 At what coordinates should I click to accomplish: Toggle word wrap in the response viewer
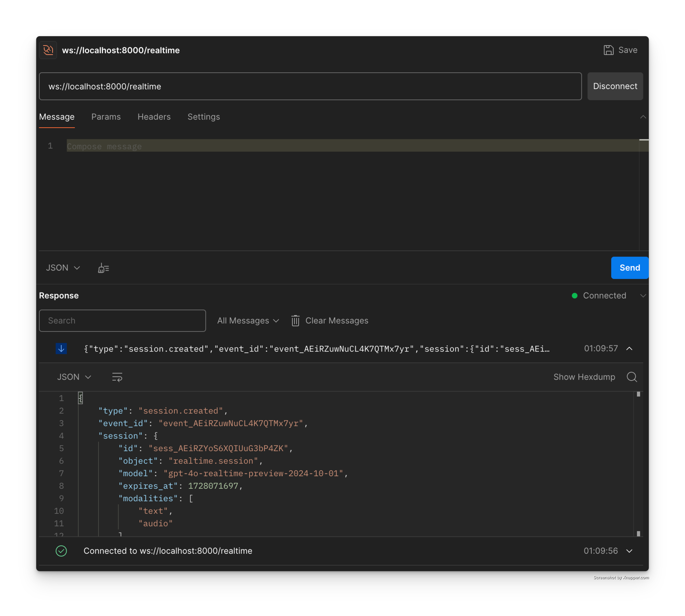[x=117, y=377]
